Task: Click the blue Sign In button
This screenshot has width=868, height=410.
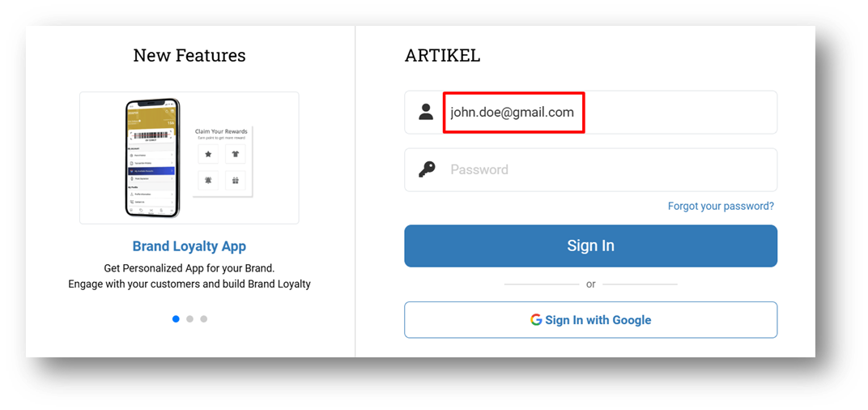Action: [590, 246]
